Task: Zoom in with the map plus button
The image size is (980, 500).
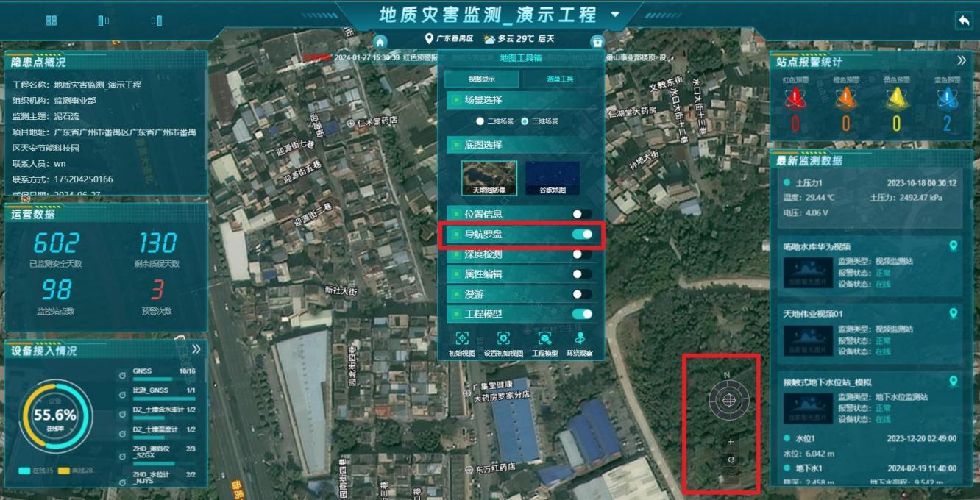Action: pos(731,442)
